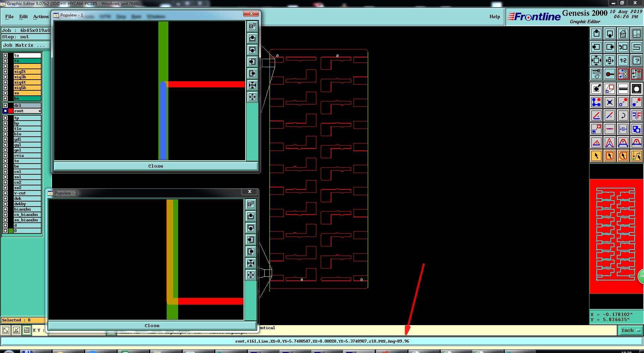Select the bs layer row
644x353 pixels.
[27, 98]
